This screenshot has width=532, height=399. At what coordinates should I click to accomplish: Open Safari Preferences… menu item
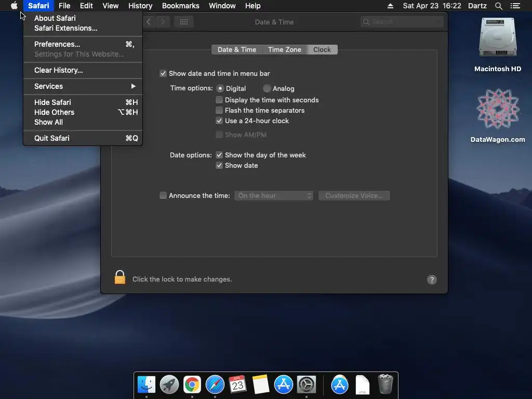pyautogui.click(x=83, y=44)
